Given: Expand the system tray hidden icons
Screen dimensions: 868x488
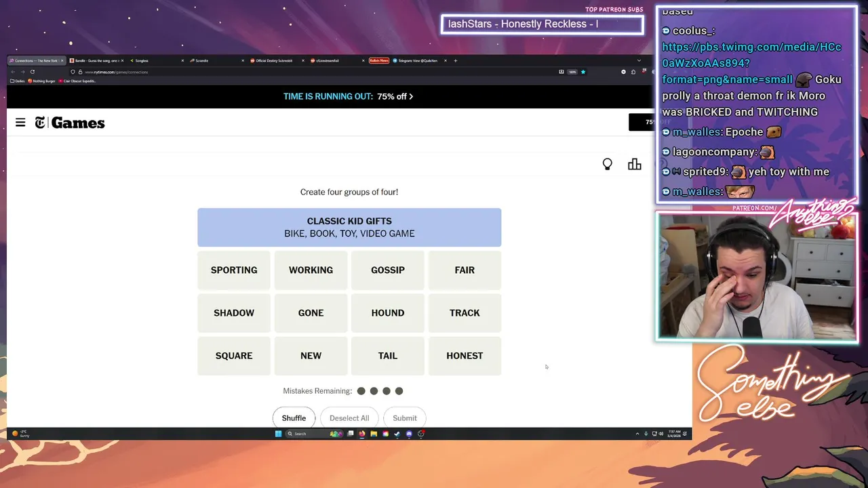Looking at the screenshot, I should pos(637,434).
